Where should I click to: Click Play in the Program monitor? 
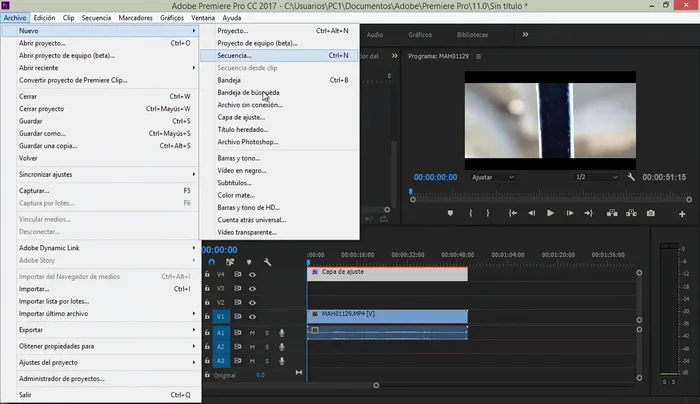pyautogui.click(x=551, y=213)
